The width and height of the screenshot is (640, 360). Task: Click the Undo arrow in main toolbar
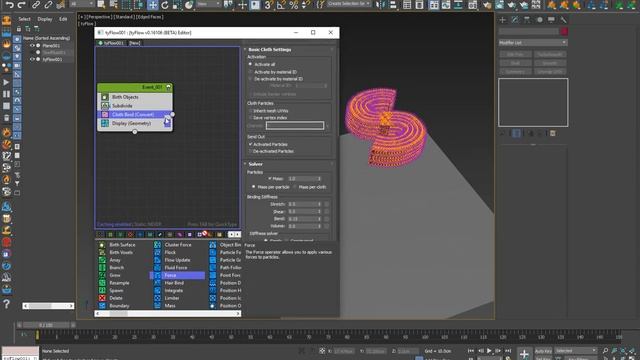coord(9,5)
